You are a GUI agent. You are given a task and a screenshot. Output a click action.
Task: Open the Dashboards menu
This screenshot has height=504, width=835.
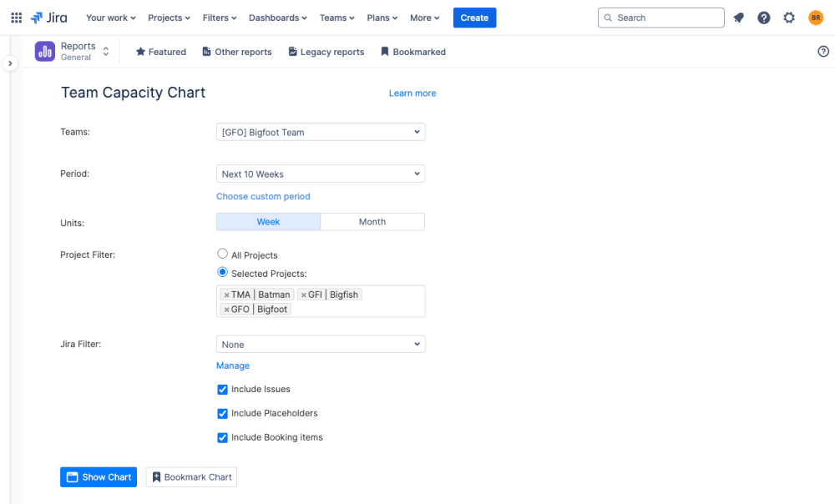click(278, 18)
